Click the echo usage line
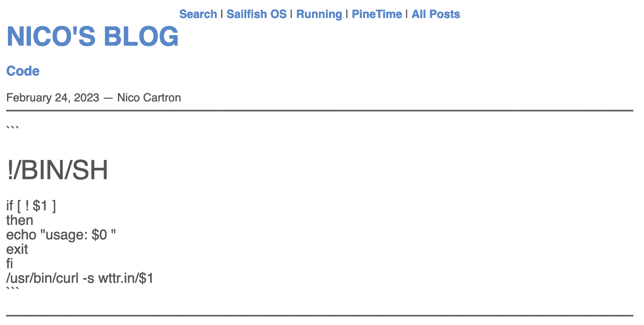 pyautogui.click(x=61, y=235)
